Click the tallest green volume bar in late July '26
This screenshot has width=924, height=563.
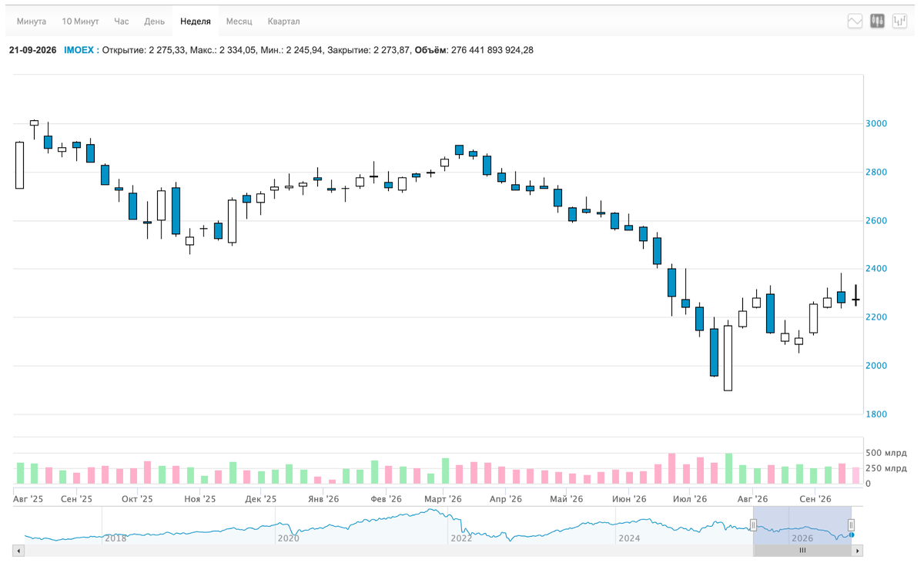[x=728, y=468]
